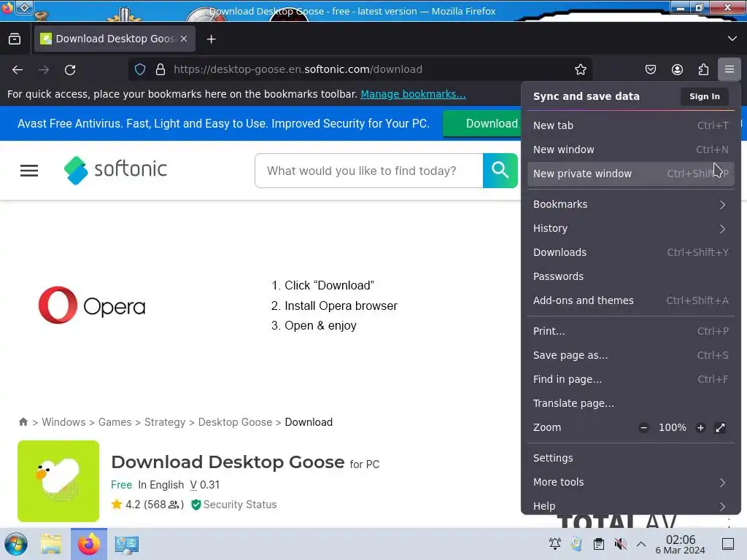The height and width of the screenshot is (560, 747).
Task: Open a new tab with plus
Action: [211, 39]
